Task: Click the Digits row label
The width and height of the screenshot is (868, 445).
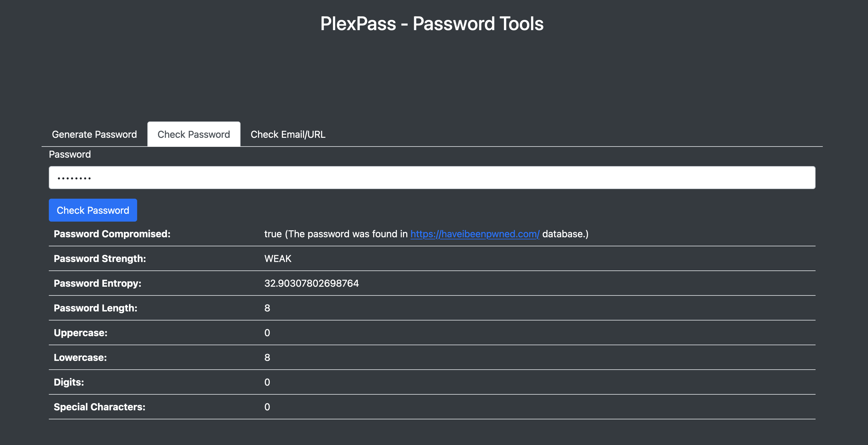Action: (69, 382)
